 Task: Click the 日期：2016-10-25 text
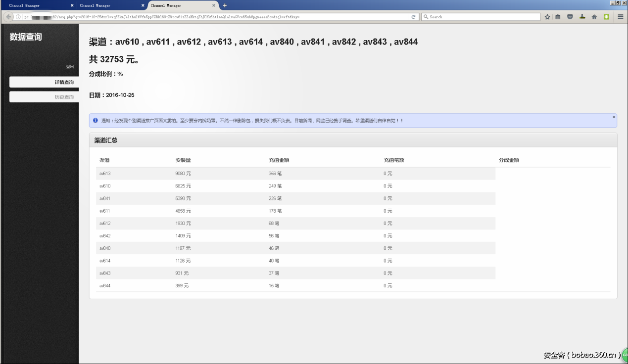[x=112, y=95]
